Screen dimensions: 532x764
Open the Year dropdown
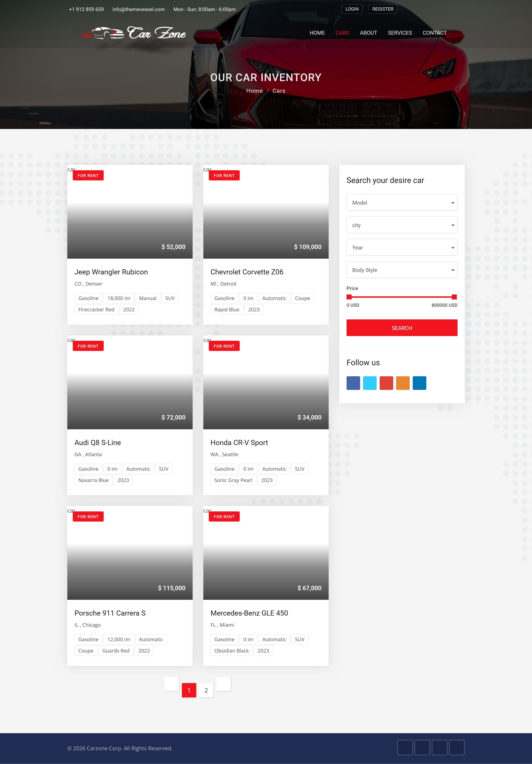402,247
